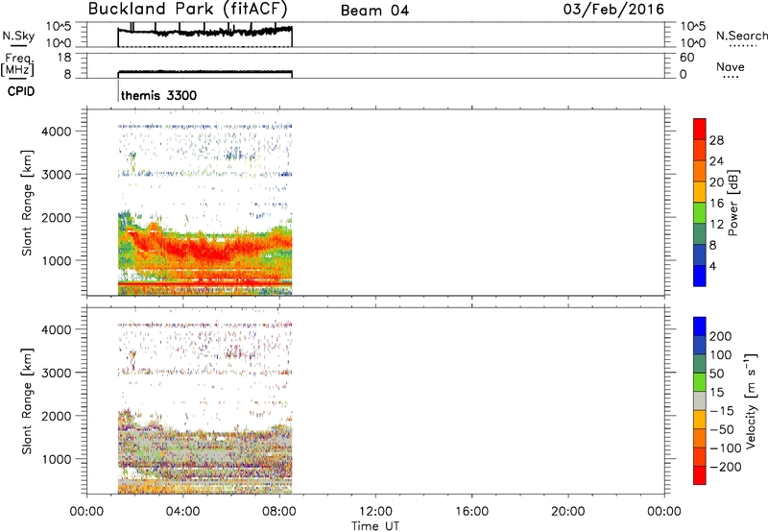This screenshot has width=768, height=532.
Task: Click the '4000' tick of power panel
Action: pyautogui.click(x=57, y=132)
